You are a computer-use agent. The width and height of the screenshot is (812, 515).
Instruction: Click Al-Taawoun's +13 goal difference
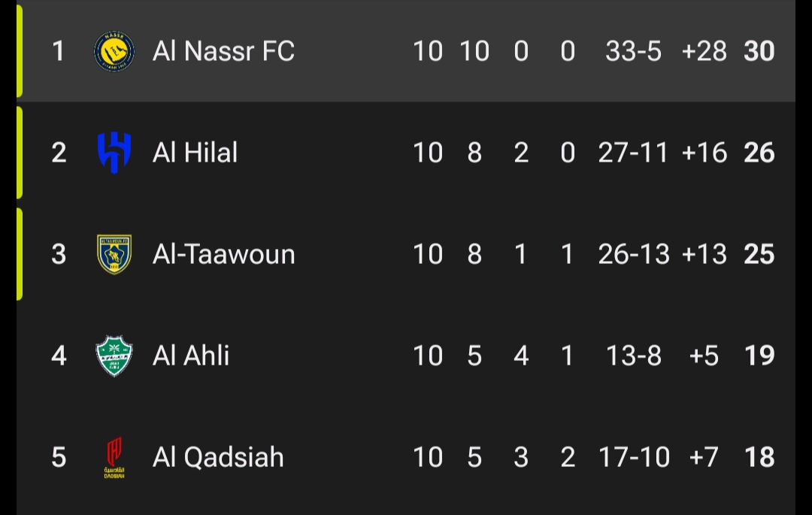tap(704, 254)
